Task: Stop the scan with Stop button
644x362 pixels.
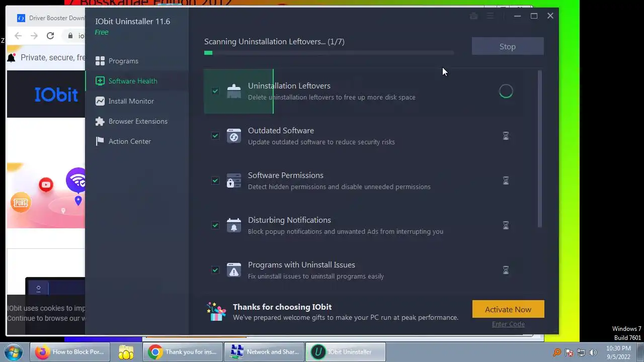Action: click(508, 46)
